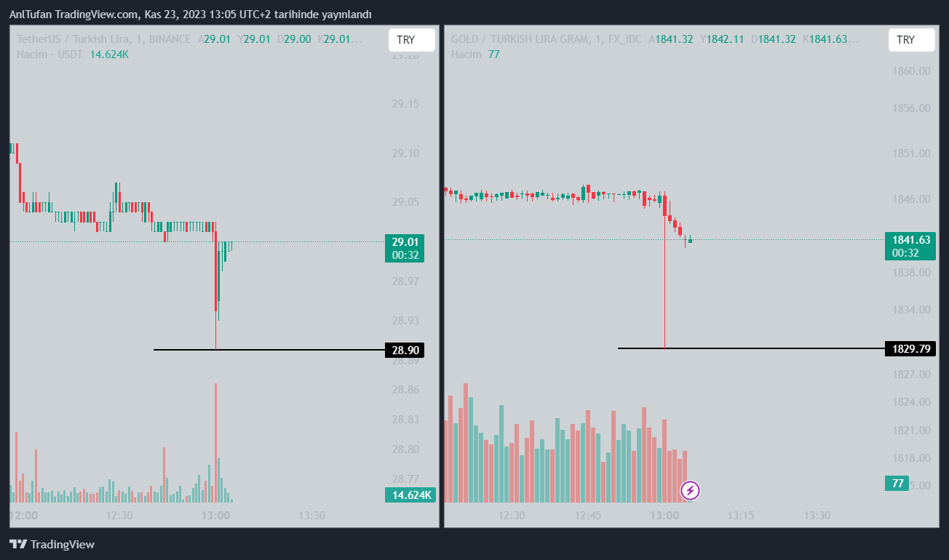Click the 12:00 label on the USDT time axis

click(x=23, y=516)
